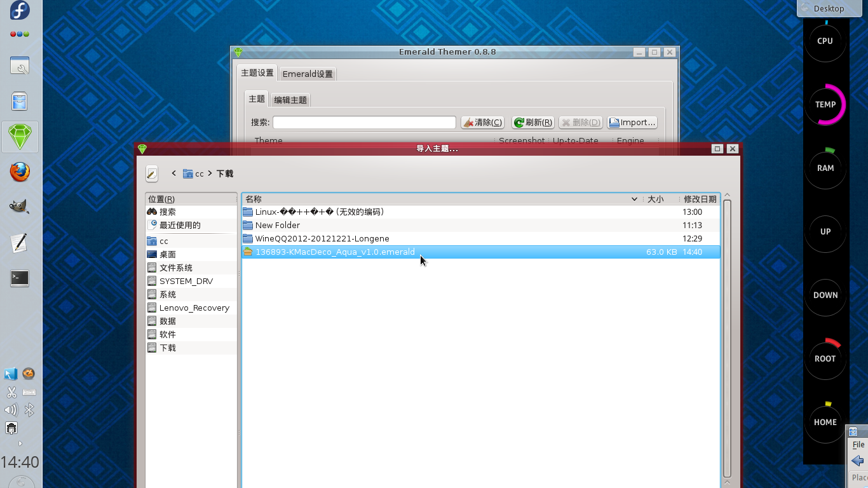The height and width of the screenshot is (488, 868).
Task: Click the Desktop toolbox button
Action: (x=829, y=8)
